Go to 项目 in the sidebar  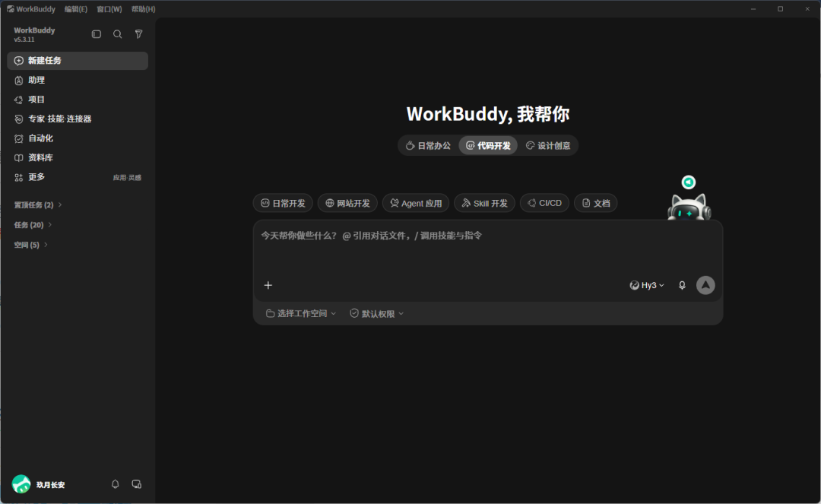(x=78, y=100)
